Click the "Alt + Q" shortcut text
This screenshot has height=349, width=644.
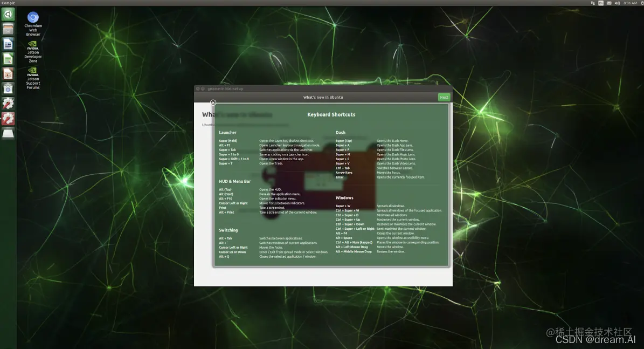click(x=224, y=257)
